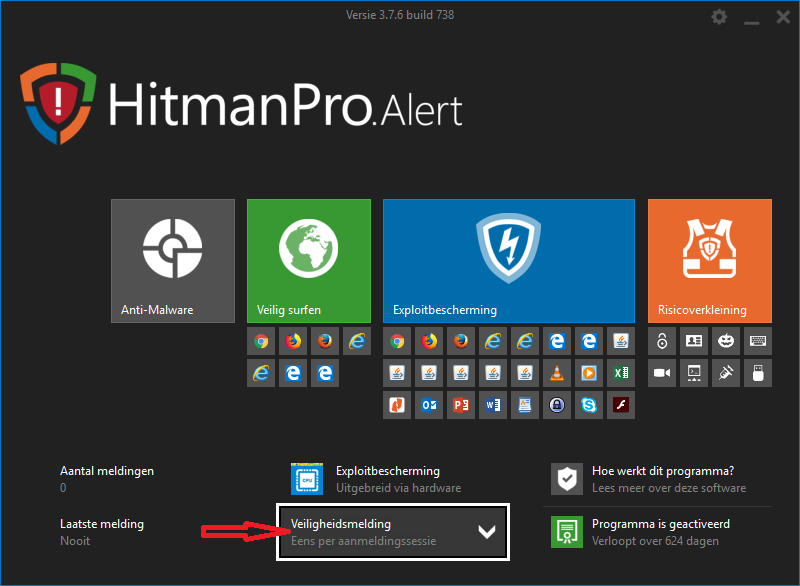Minimize the HitmanPro.Alert window
Viewport: 800px width, 586px height.
click(x=751, y=22)
